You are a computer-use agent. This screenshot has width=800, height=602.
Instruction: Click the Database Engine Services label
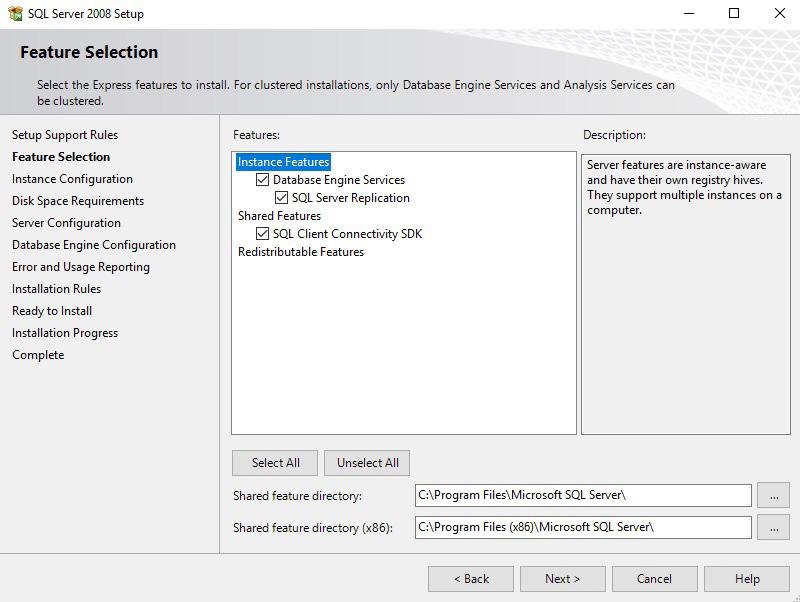[339, 180]
